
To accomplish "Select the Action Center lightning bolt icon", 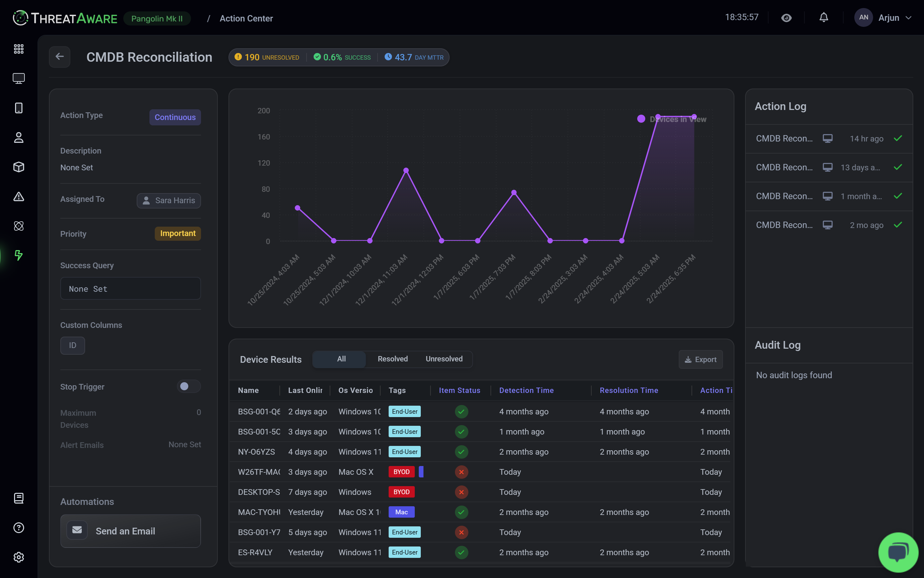I will pyautogui.click(x=18, y=255).
